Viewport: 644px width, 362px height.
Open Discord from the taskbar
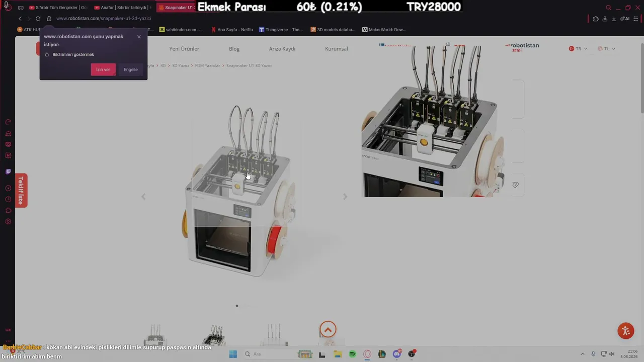[397, 354]
